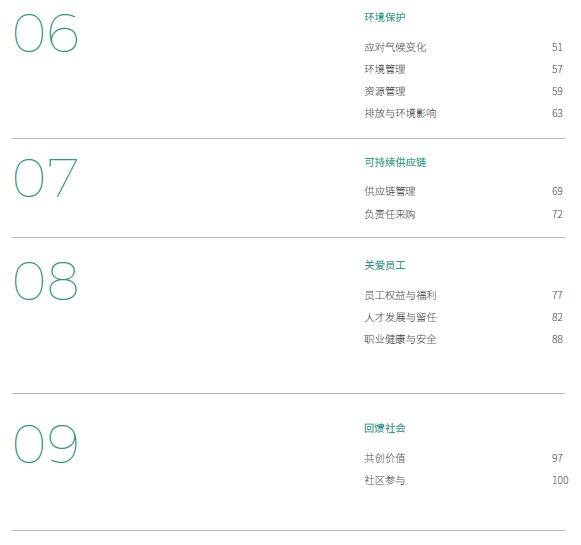
Task: Jump to 资源管理 section
Action: (385, 91)
